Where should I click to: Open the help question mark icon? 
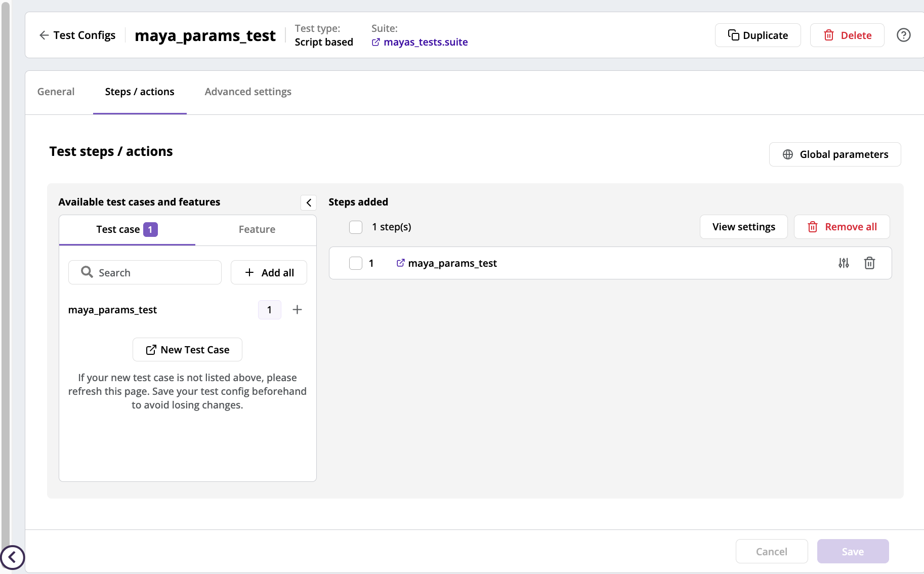(904, 35)
